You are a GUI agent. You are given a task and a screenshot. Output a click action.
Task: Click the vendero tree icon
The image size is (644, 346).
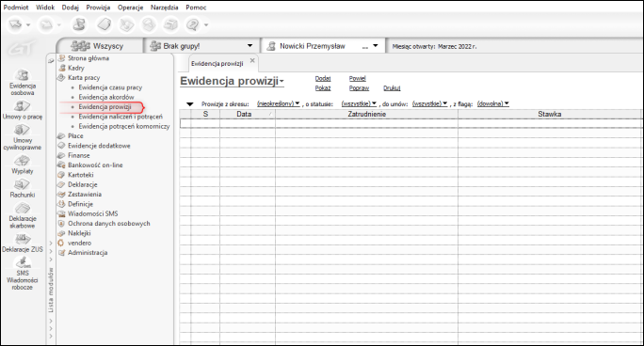[x=61, y=243]
